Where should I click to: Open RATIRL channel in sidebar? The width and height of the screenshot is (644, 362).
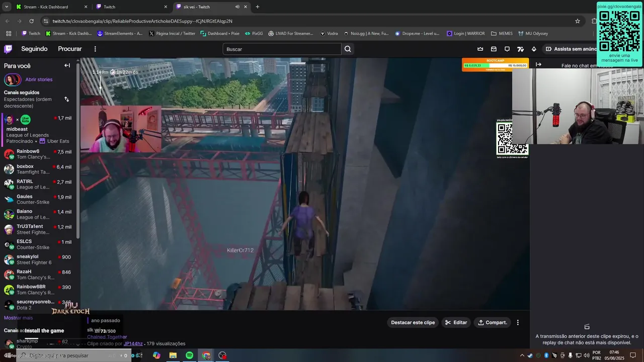[39, 184]
